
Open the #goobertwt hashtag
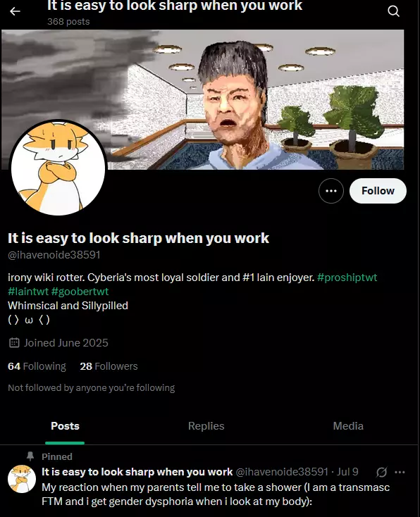coord(80,292)
